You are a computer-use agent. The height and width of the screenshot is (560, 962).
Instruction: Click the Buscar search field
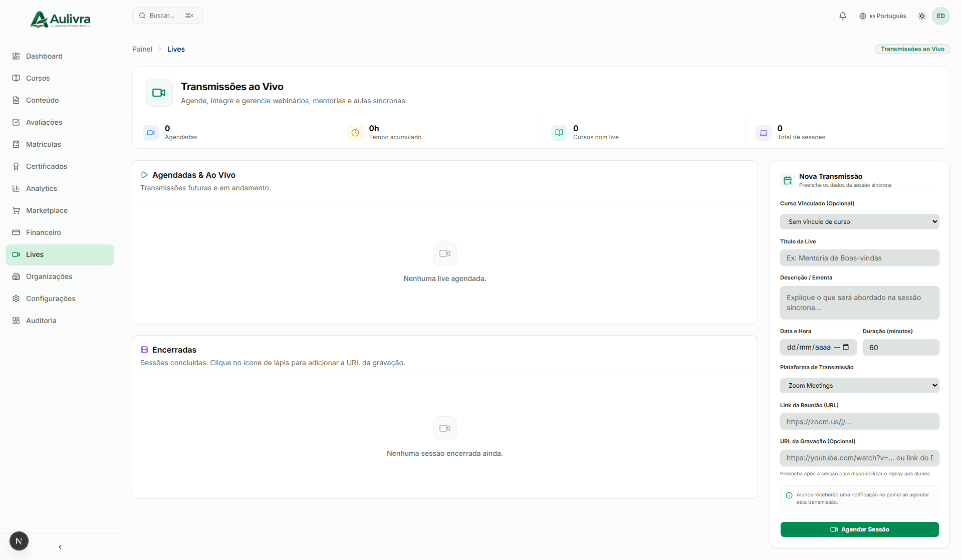coord(167,16)
